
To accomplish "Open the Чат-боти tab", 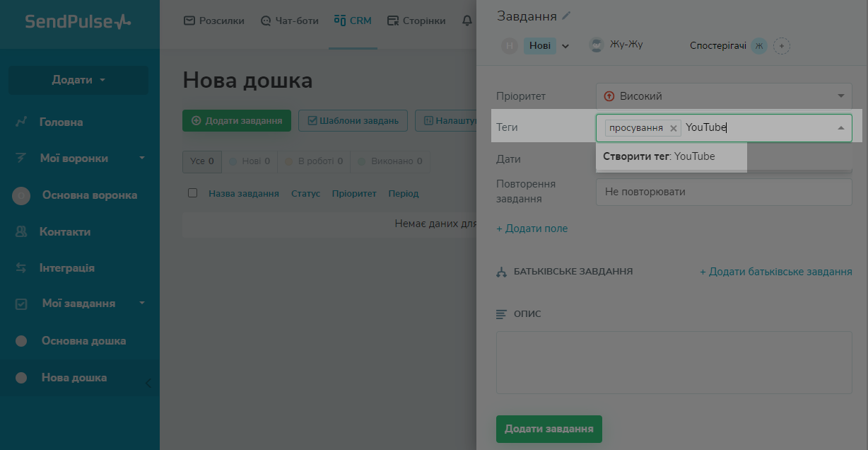I will (x=289, y=21).
